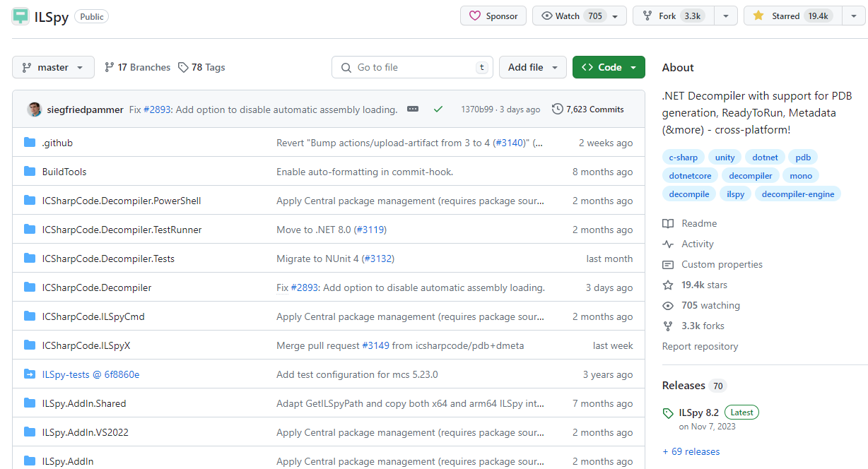
Task: Expand the commit message ellipsis button
Action: [x=413, y=109]
